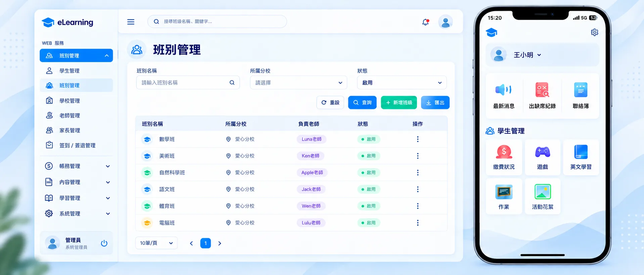This screenshot has height=275, width=644.
Task: Expand the 帳務管理 sidebar section
Action: pyautogui.click(x=77, y=166)
